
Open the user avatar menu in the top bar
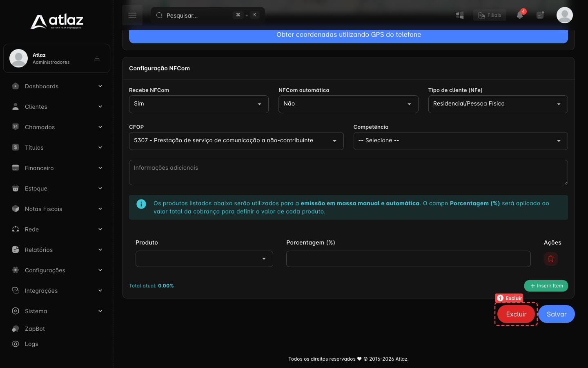(565, 15)
